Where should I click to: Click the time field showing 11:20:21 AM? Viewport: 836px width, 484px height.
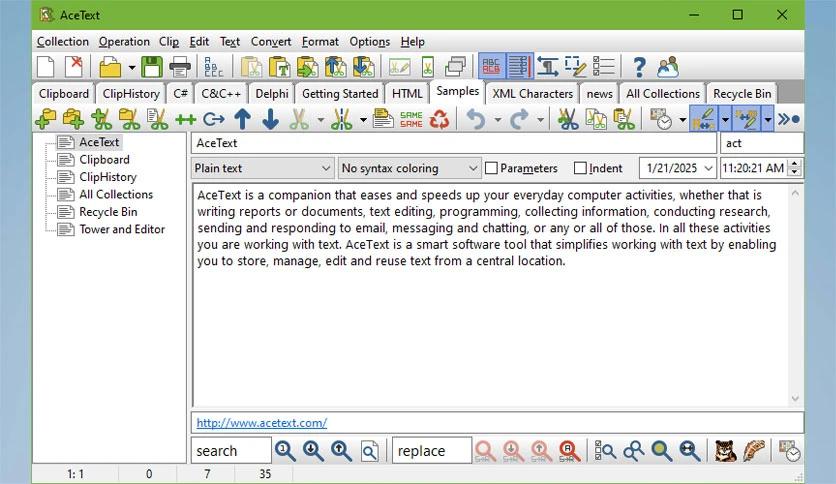754,168
